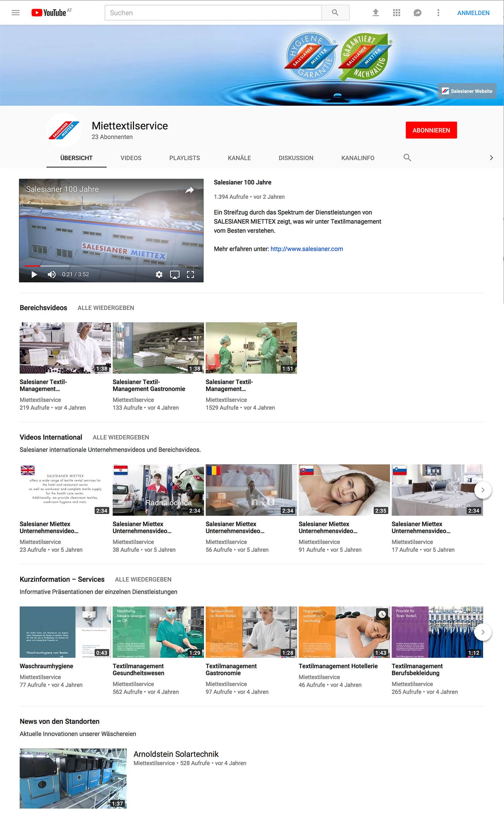Image resolution: width=504 pixels, height=819 pixels.
Task: Open the Romanian flag 2:34 video thumbnail
Action: (x=251, y=490)
